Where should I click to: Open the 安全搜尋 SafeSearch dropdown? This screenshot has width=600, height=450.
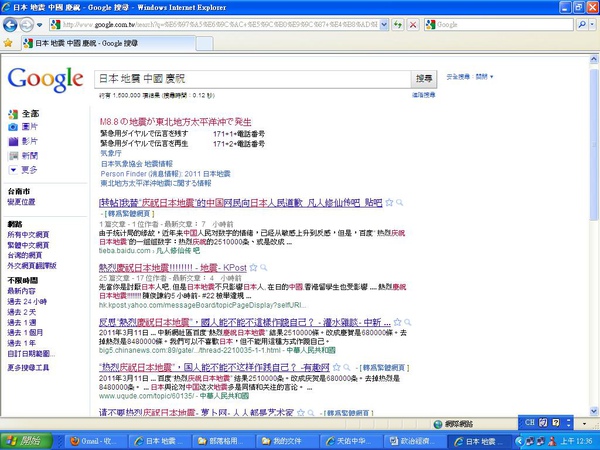(470, 77)
